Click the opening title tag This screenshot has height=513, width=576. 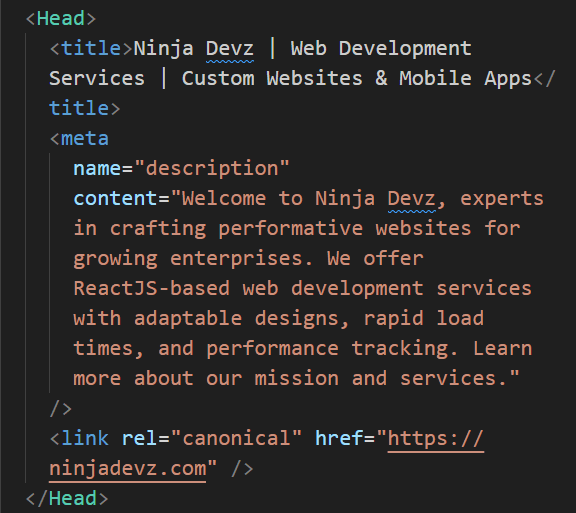point(91,49)
